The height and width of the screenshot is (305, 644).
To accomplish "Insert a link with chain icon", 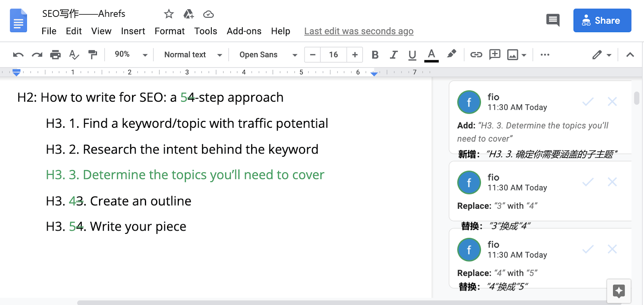I will [x=476, y=55].
